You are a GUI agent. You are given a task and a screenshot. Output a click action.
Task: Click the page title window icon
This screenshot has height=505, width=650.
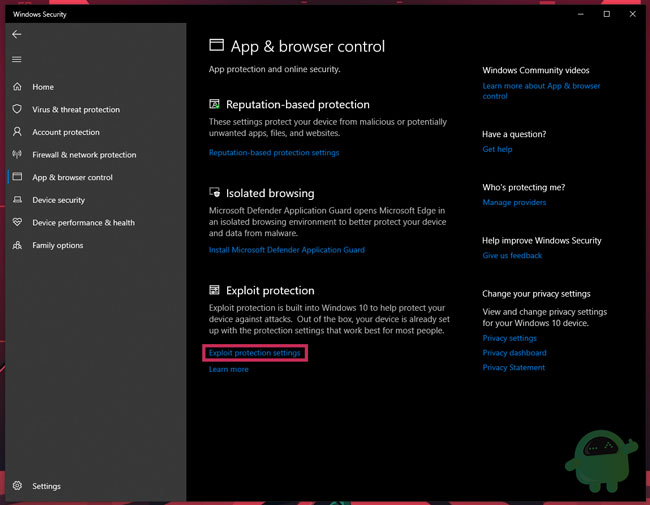(216, 45)
